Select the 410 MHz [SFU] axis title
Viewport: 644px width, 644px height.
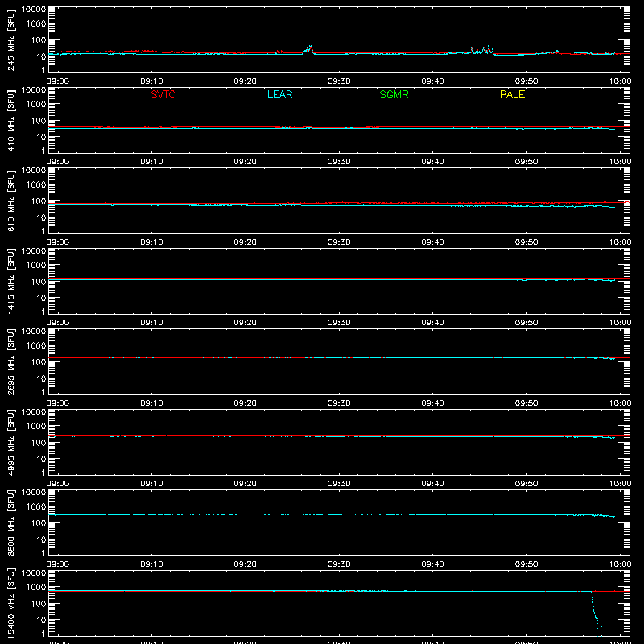11,120
